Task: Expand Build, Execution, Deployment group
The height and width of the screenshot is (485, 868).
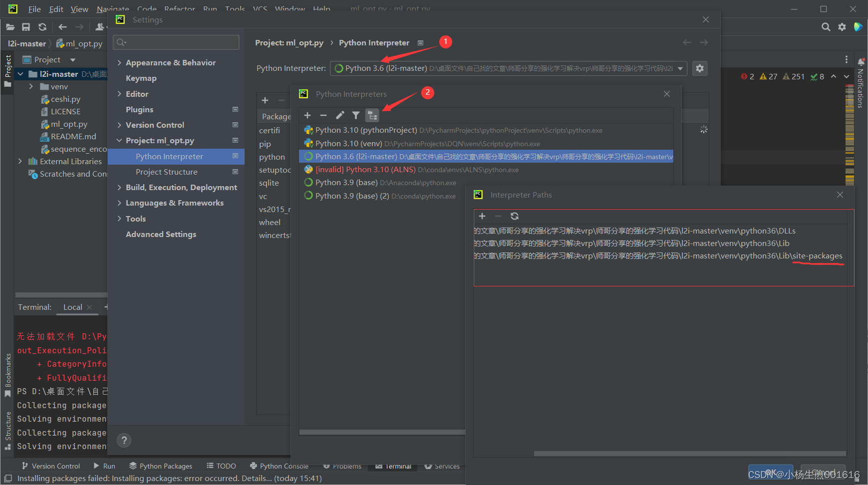Action: click(119, 188)
